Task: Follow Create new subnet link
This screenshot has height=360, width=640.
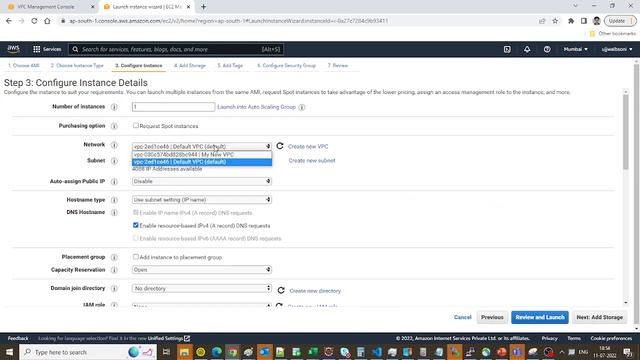Action: click(x=312, y=160)
